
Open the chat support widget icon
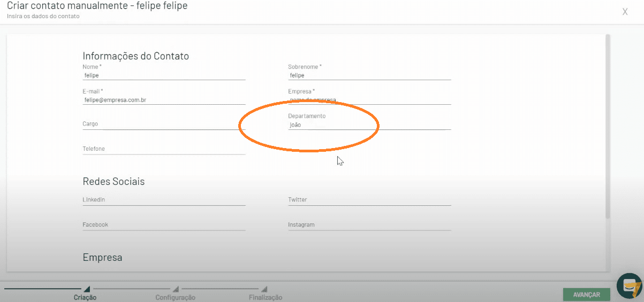click(629, 286)
